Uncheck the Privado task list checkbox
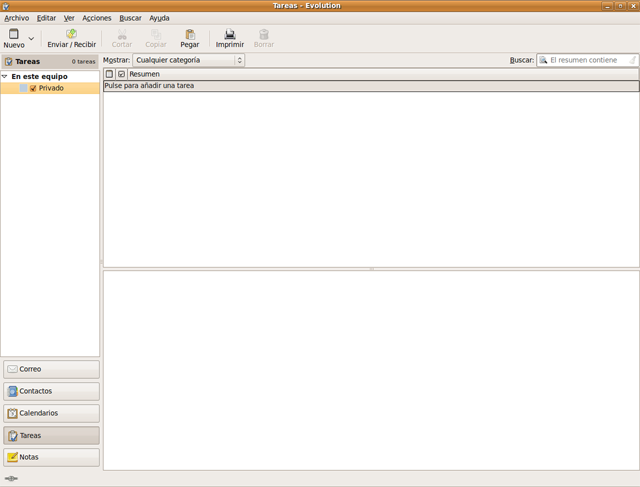Image resolution: width=640 pixels, height=487 pixels. pos(33,88)
